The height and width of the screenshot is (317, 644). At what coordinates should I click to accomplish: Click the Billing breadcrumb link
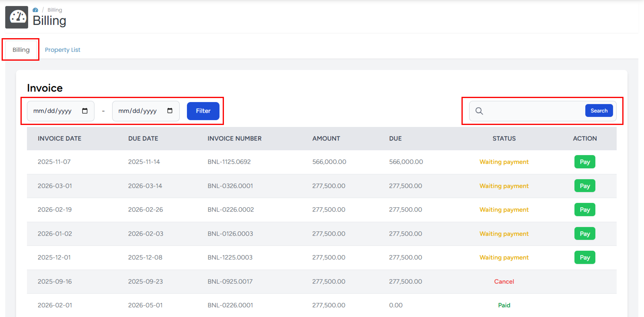pyautogui.click(x=55, y=10)
